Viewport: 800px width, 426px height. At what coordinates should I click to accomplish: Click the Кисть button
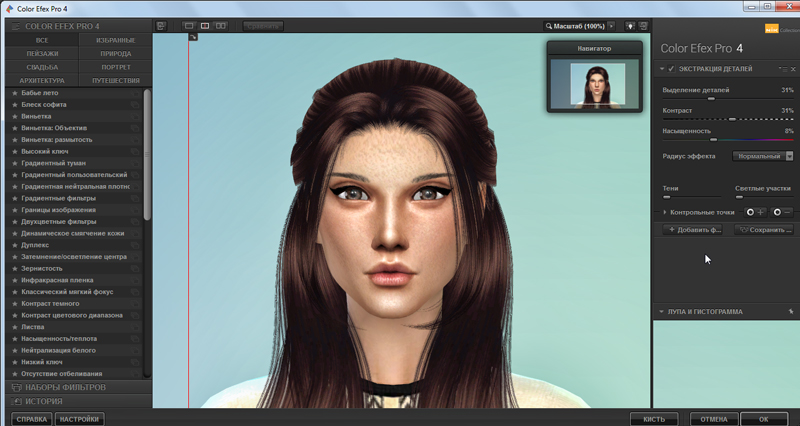pos(654,419)
